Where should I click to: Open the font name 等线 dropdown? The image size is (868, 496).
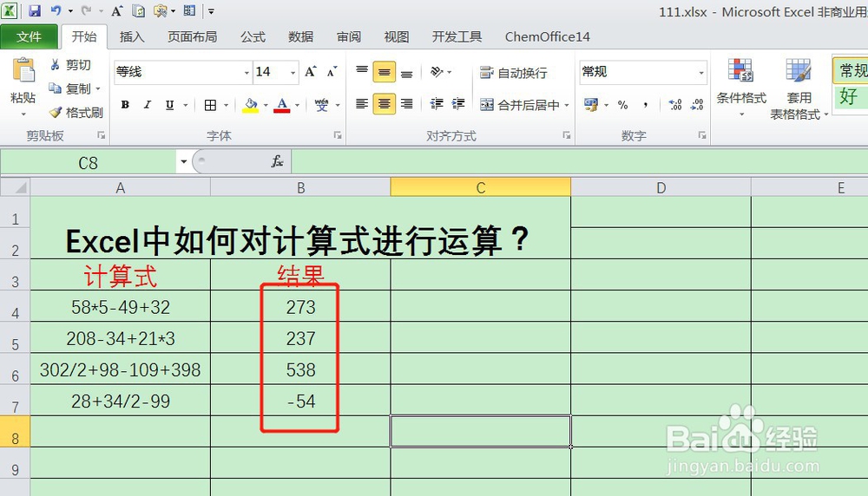coord(247,73)
